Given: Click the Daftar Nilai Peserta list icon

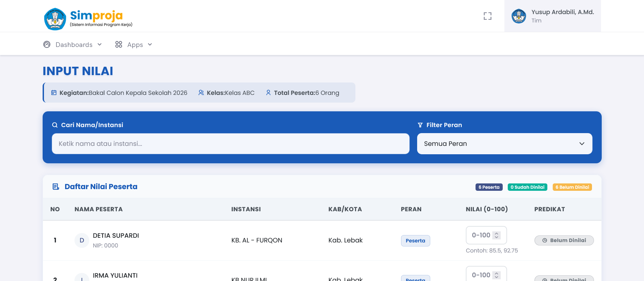Looking at the screenshot, I should 56,186.
